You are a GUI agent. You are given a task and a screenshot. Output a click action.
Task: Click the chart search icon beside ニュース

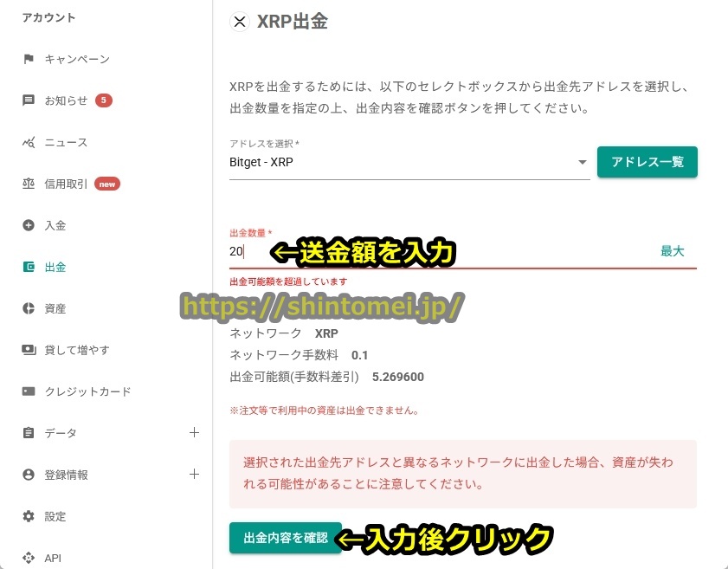click(x=29, y=142)
